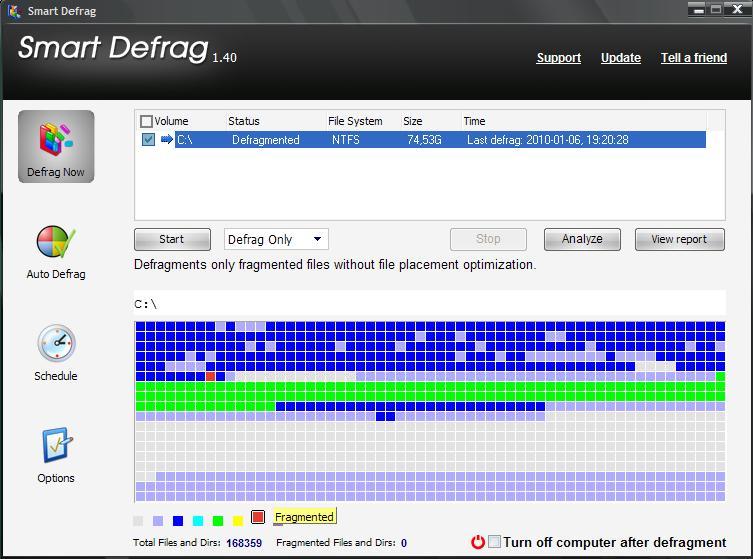The height and width of the screenshot is (559, 753).
Task: Click the yellow legend color swatch
Action: coord(238,521)
